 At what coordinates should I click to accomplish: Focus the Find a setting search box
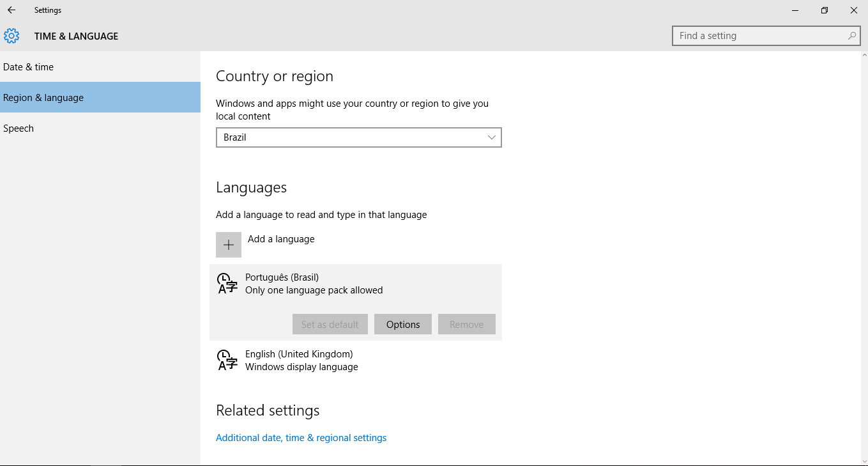tap(766, 36)
